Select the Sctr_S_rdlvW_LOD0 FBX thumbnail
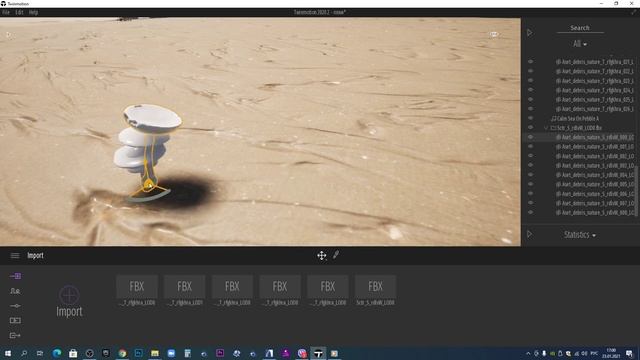 point(376,290)
